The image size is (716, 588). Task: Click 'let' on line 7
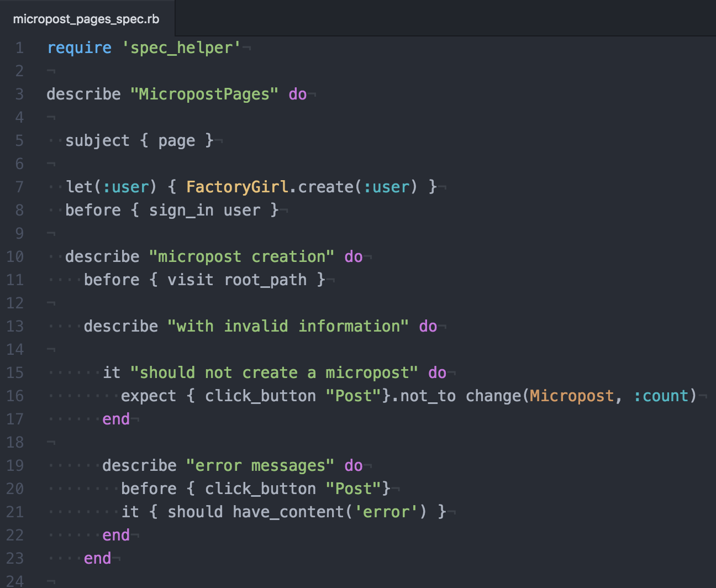79,187
